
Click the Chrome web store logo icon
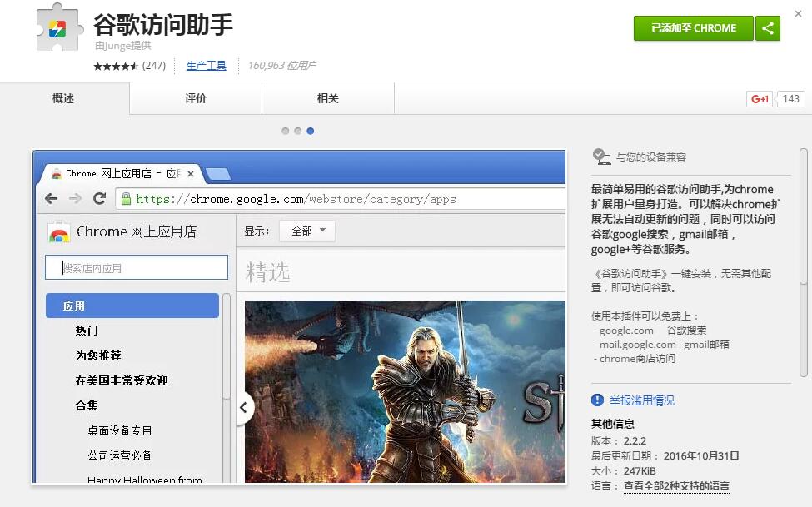click(x=59, y=232)
